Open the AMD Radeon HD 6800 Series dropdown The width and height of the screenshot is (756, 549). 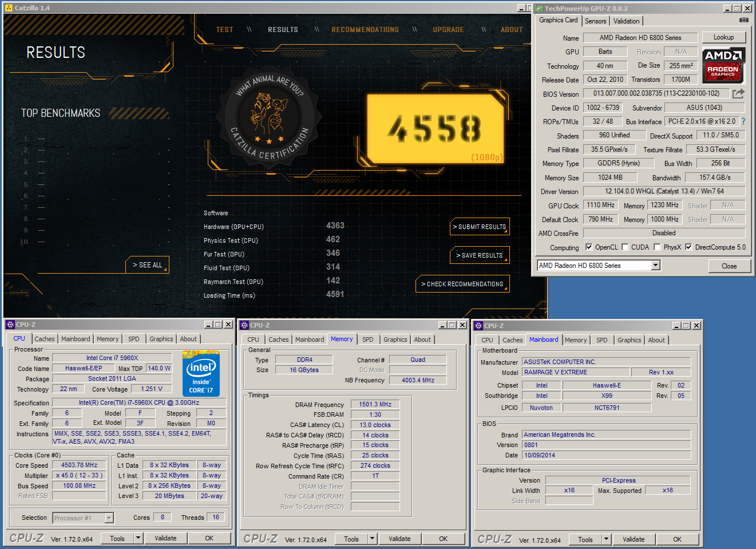(656, 266)
